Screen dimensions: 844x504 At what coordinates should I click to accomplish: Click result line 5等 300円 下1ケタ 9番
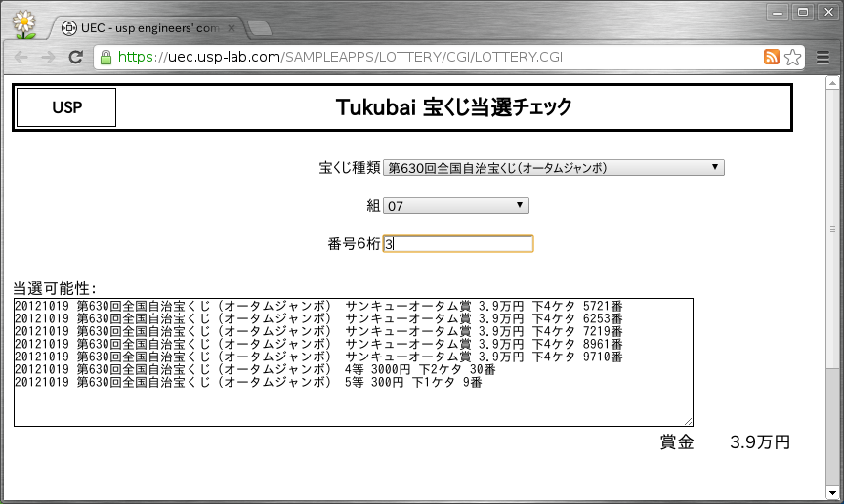249,382
